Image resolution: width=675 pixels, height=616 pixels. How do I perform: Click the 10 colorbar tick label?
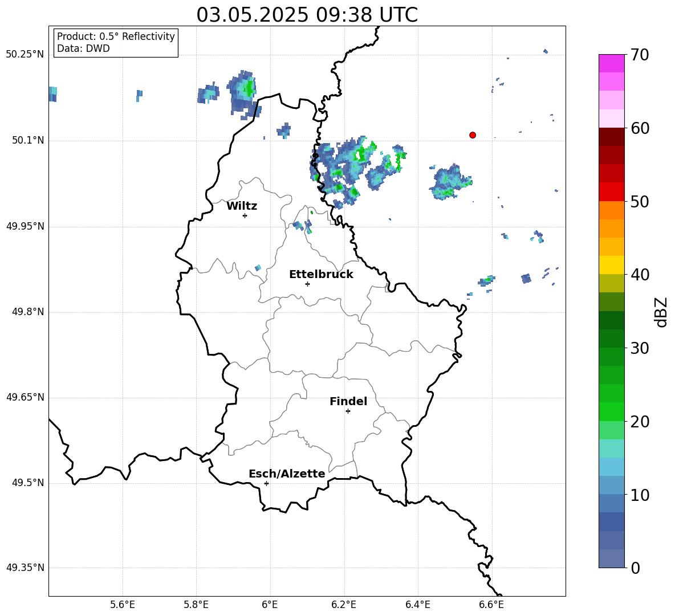[x=640, y=495]
